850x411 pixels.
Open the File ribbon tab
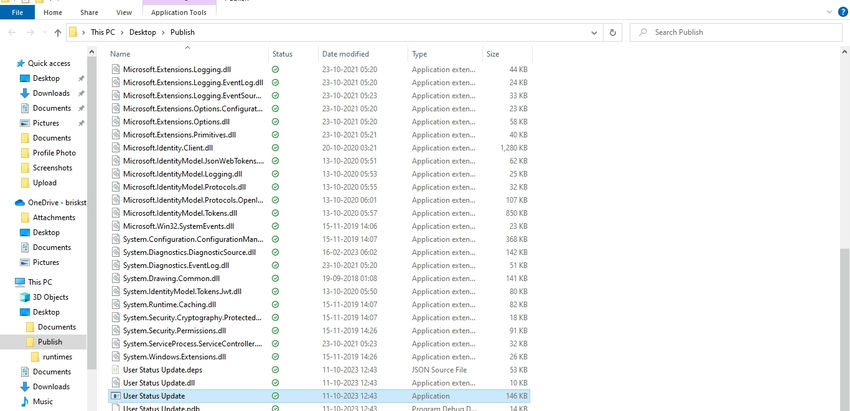[x=17, y=12]
